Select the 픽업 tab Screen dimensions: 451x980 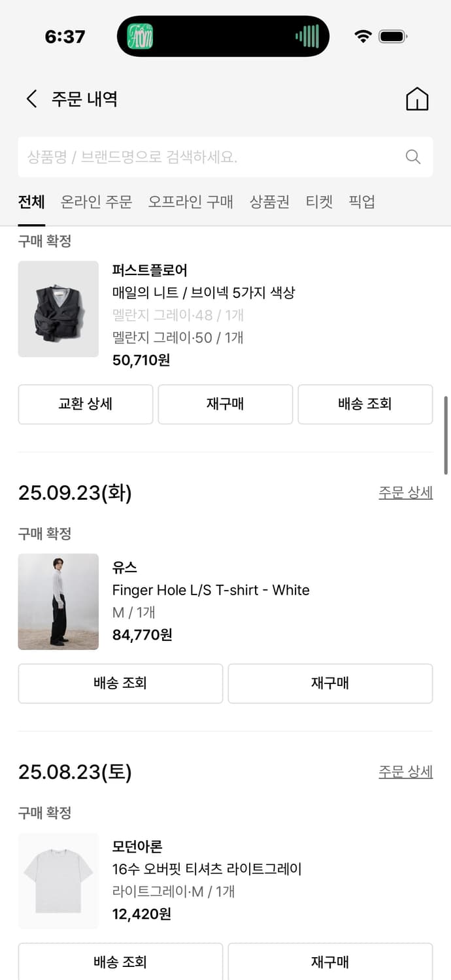coord(361,203)
